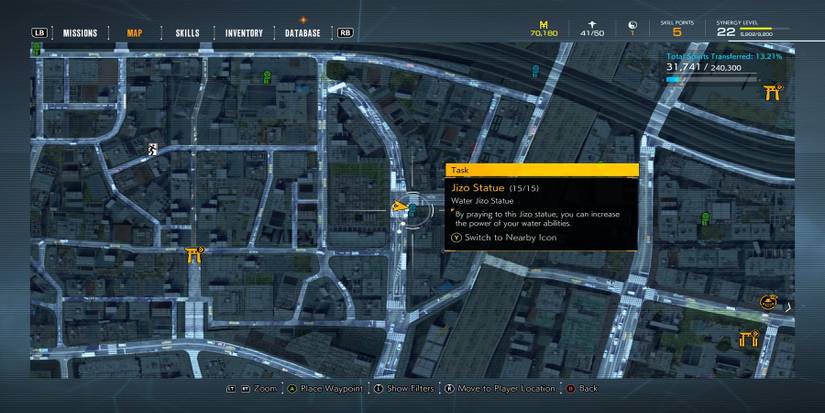Viewport: 825px width, 413px height.
Task: Click the running figure map marker
Action: tap(153, 149)
